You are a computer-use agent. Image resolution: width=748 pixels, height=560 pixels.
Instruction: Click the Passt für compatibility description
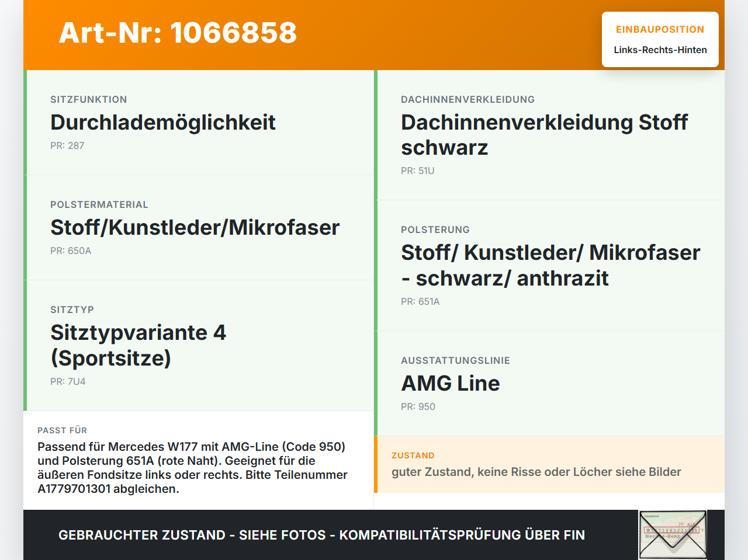(193, 468)
